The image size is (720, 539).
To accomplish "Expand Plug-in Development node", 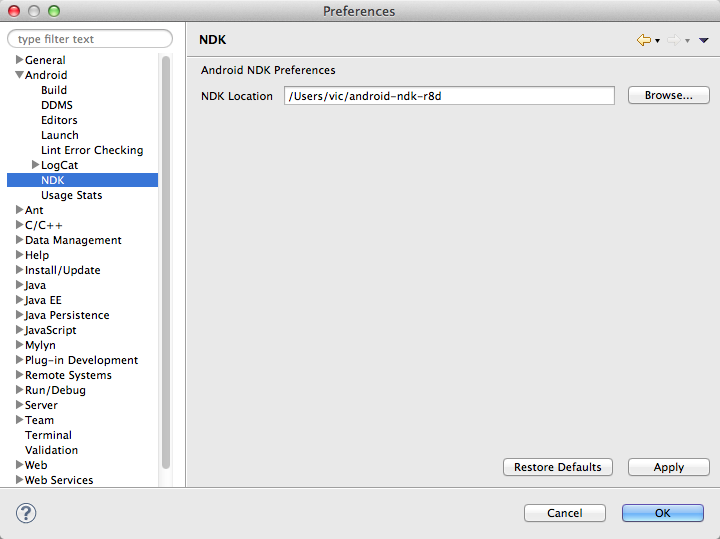I will tap(19, 359).
